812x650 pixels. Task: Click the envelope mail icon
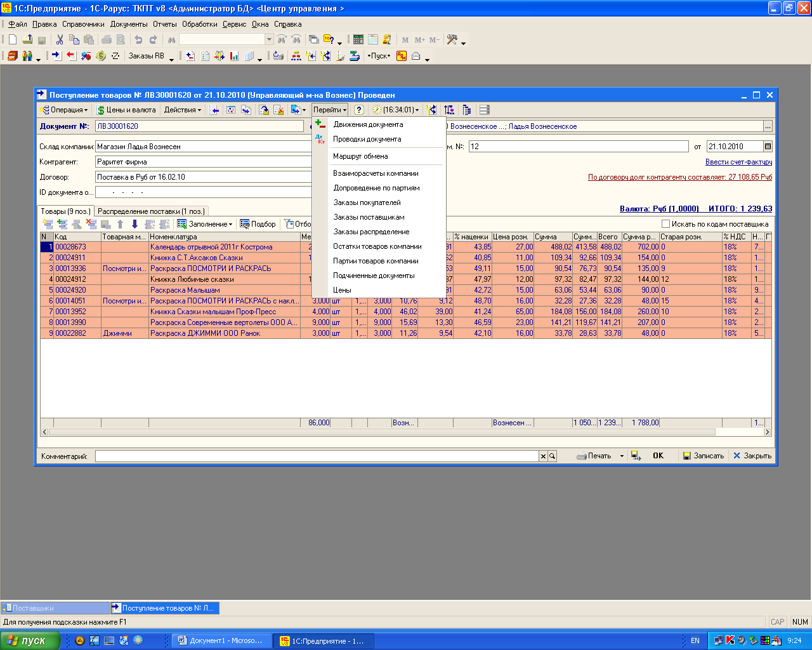coord(416,56)
